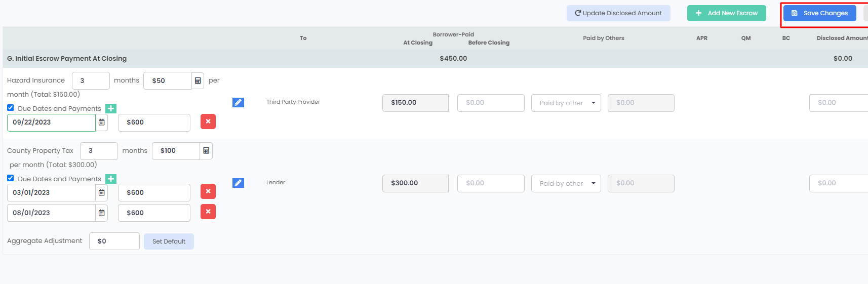Screen dimensions: 868x284
Task: Click Add New Escrow button
Action: pyautogui.click(x=726, y=13)
